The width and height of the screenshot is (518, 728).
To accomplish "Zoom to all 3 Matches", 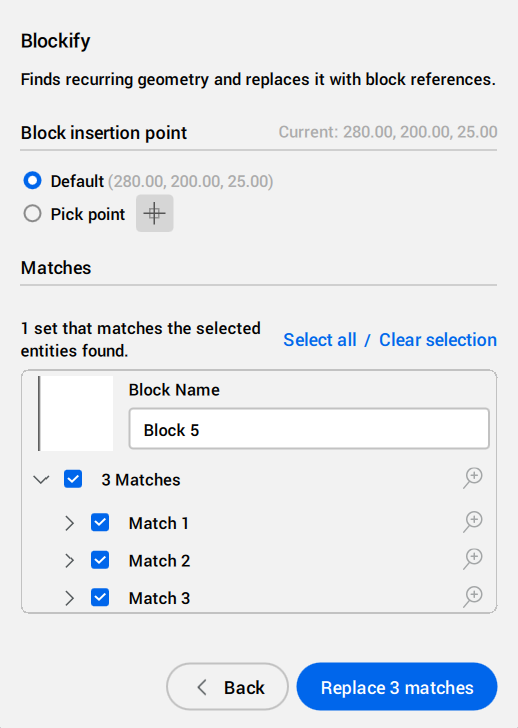I will pyautogui.click(x=473, y=478).
